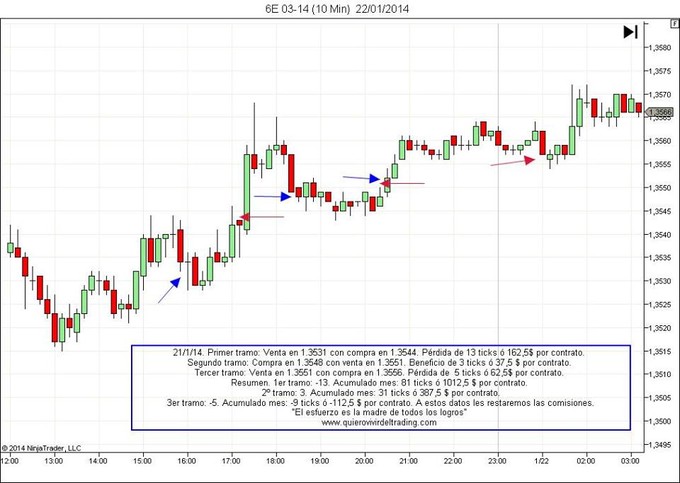This screenshot has height=483, width=680.
Task: Click the red arrow near 23:30
Action: tap(513, 160)
